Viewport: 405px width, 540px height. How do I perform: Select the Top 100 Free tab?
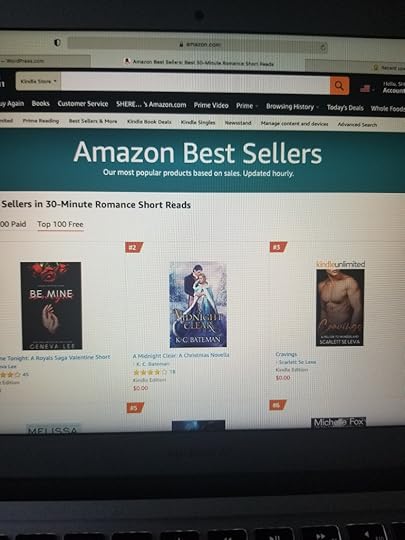tap(60, 224)
